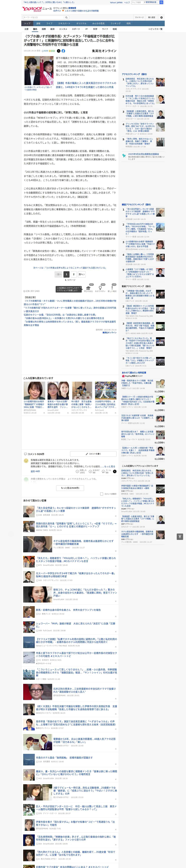Open 購入履歴 link

coord(152,18)
